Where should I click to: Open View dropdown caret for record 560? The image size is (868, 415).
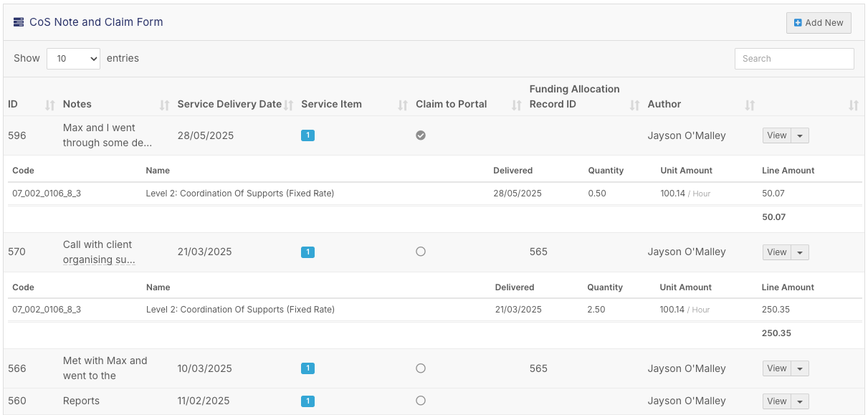point(800,401)
